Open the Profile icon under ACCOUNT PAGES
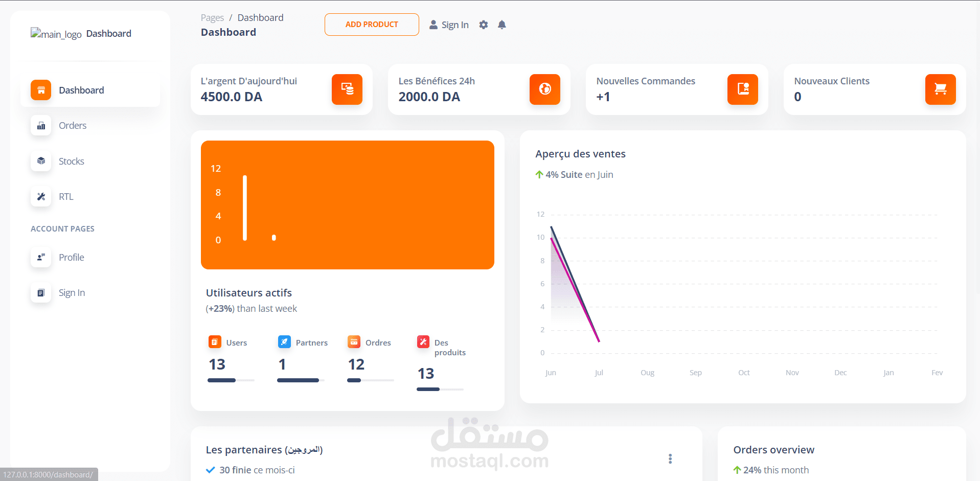980x481 pixels. coord(41,257)
